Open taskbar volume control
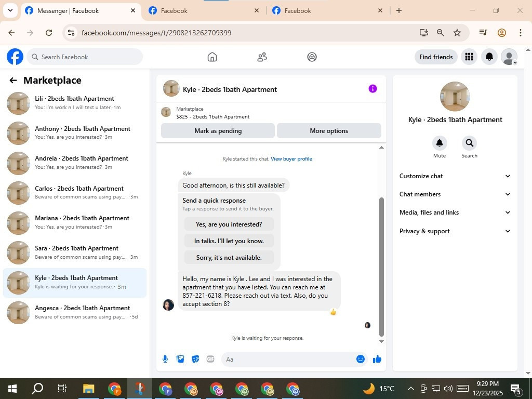The width and height of the screenshot is (532, 399). 448,389
